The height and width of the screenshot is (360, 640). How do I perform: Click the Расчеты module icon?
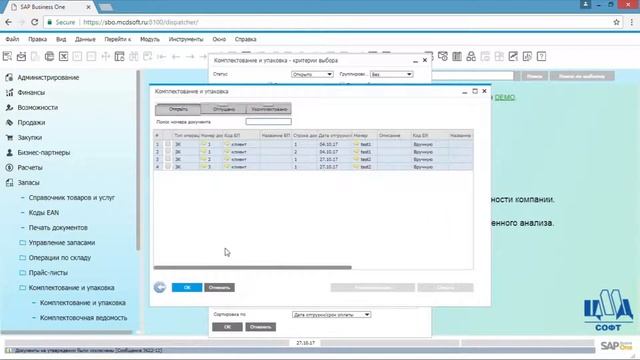pyautogui.click(x=9, y=167)
